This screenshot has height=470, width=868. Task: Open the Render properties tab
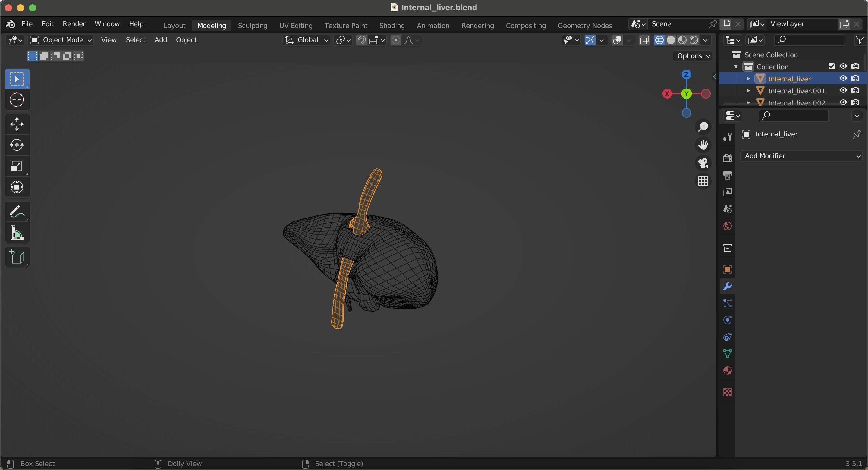[727, 158]
